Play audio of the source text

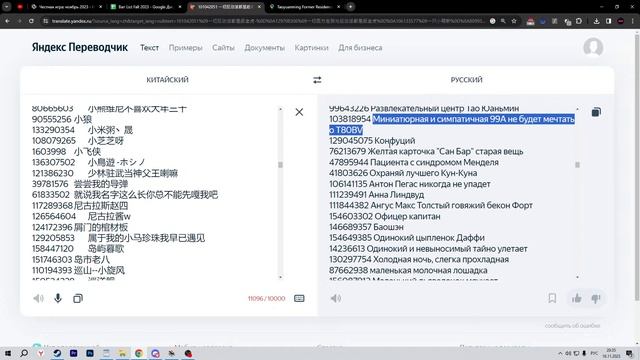point(38,298)
